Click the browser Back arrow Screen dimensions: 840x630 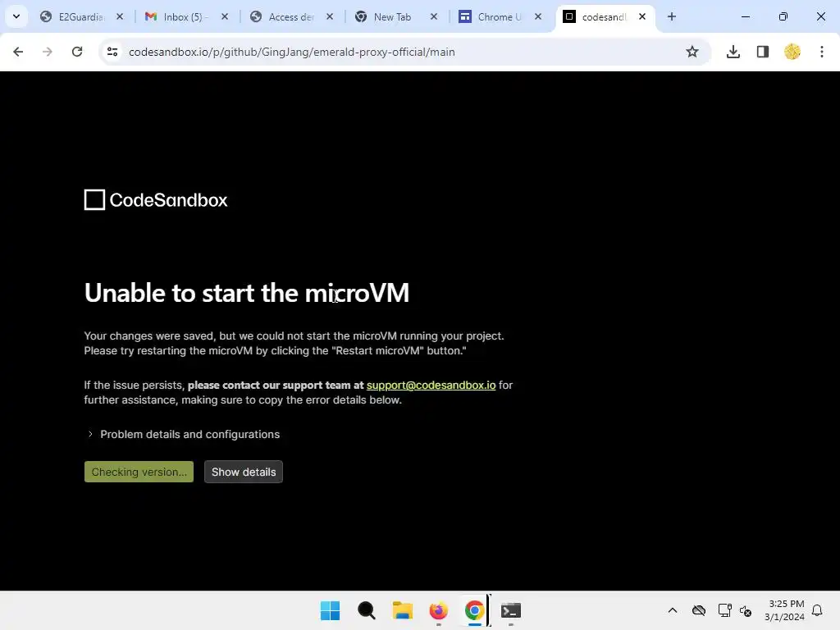tap(18, 52)
